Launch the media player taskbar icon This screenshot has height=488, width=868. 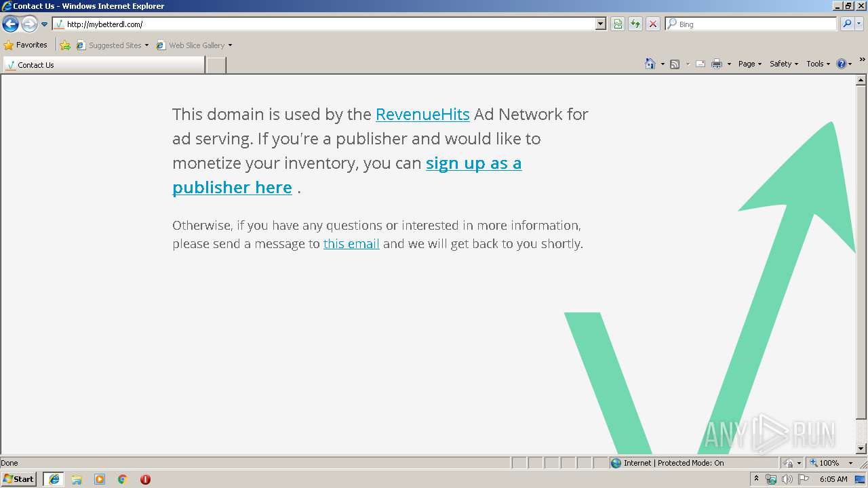[x=100, y=479]
